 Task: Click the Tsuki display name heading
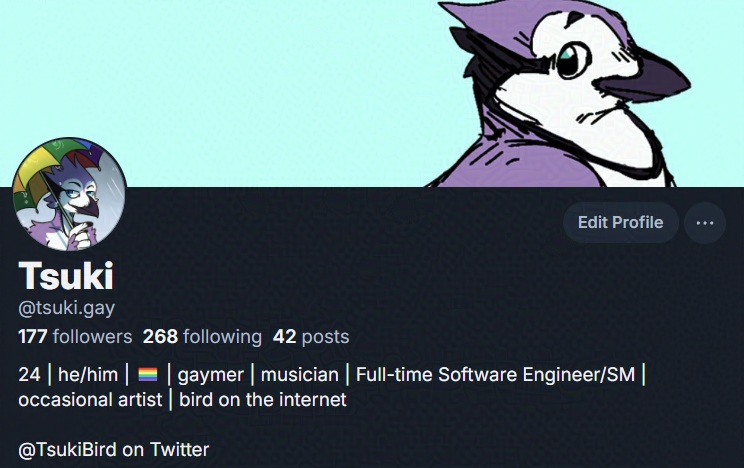(x=66, y=276)
